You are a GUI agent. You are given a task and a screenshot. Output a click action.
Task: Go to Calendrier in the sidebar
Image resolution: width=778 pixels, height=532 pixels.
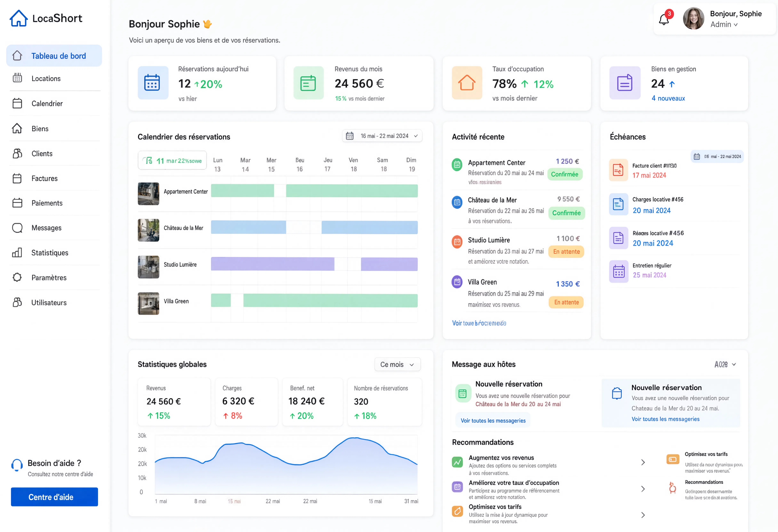(54, 103)
